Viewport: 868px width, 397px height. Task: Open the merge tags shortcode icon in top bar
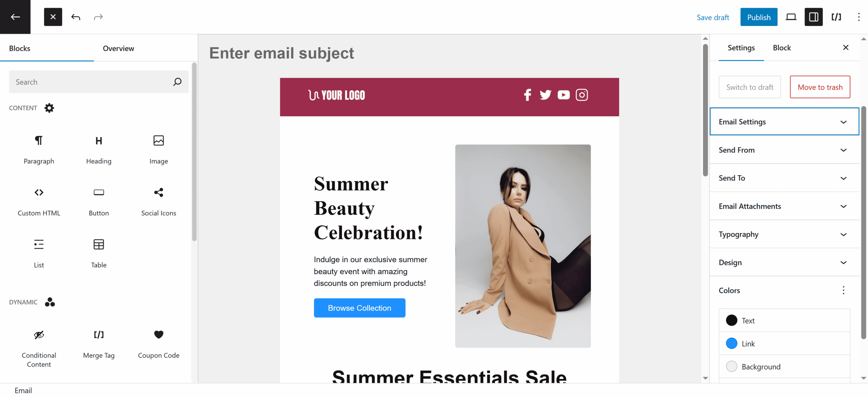pos(836,17)
